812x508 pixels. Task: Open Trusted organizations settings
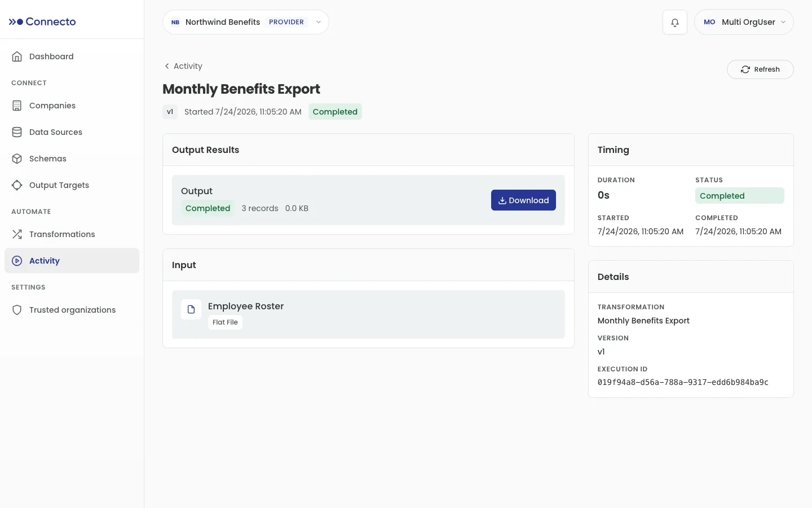pyautogui.click(x=72, y=310)
